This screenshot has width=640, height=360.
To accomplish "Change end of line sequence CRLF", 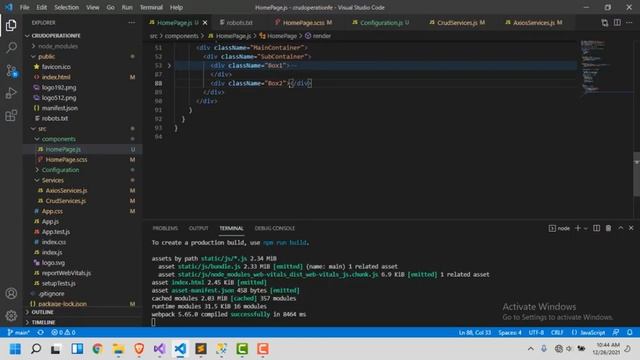I will (x=557, y=333).
